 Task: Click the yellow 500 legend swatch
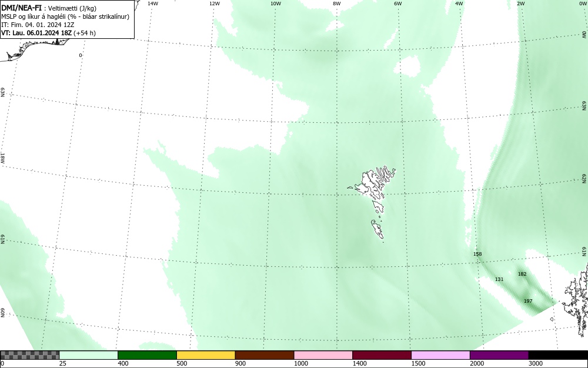pos(206,355)
